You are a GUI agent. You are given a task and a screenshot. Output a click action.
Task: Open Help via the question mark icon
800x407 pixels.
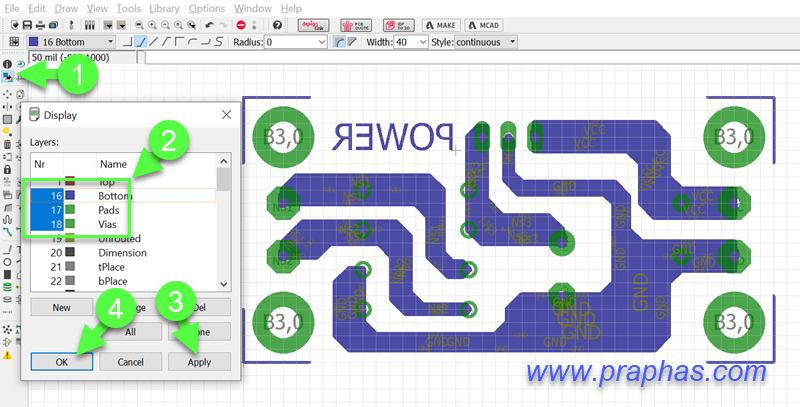tap(277, 25)
